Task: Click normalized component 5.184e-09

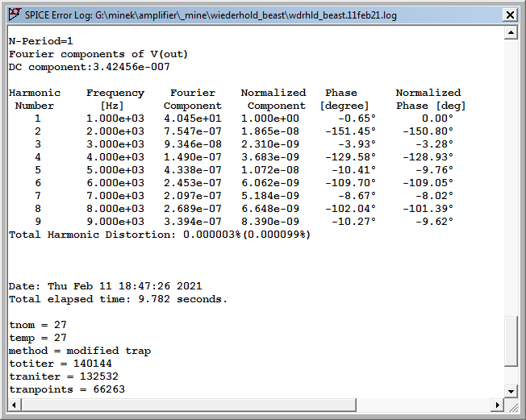Action: coord(270,196)
